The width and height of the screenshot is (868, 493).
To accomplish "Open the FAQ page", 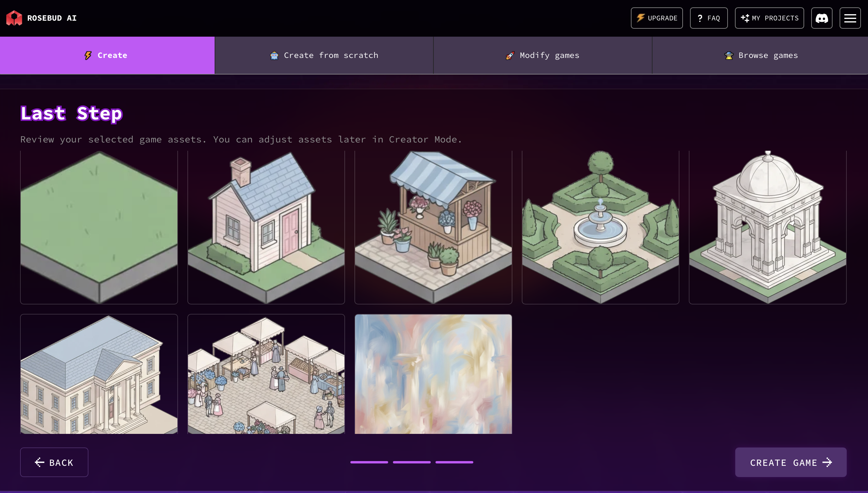I will [708, 18].
